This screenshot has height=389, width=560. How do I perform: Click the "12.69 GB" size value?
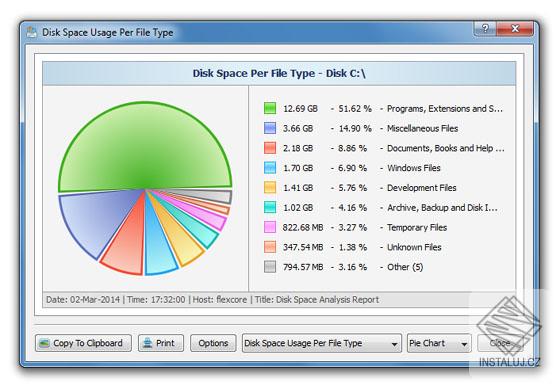(300, 109)
